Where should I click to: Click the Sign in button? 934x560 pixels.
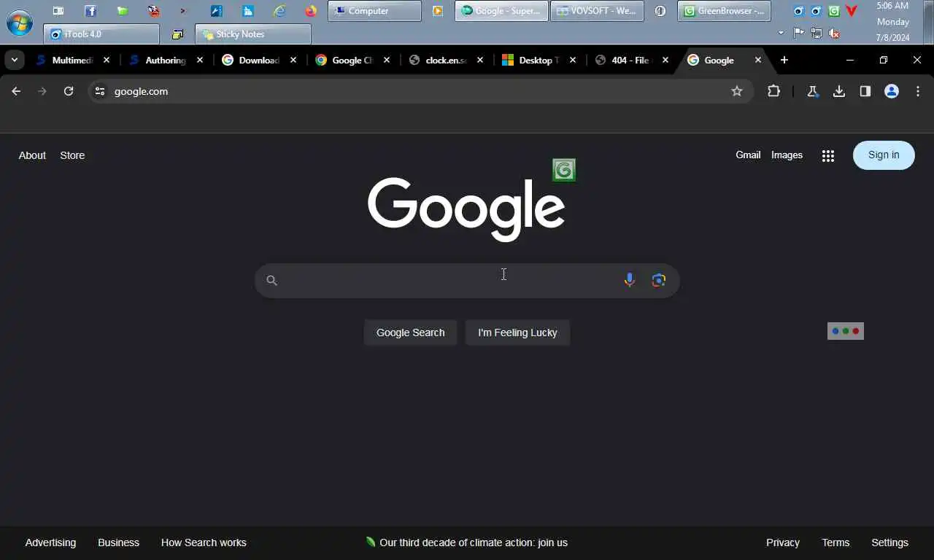pos(884,155)
